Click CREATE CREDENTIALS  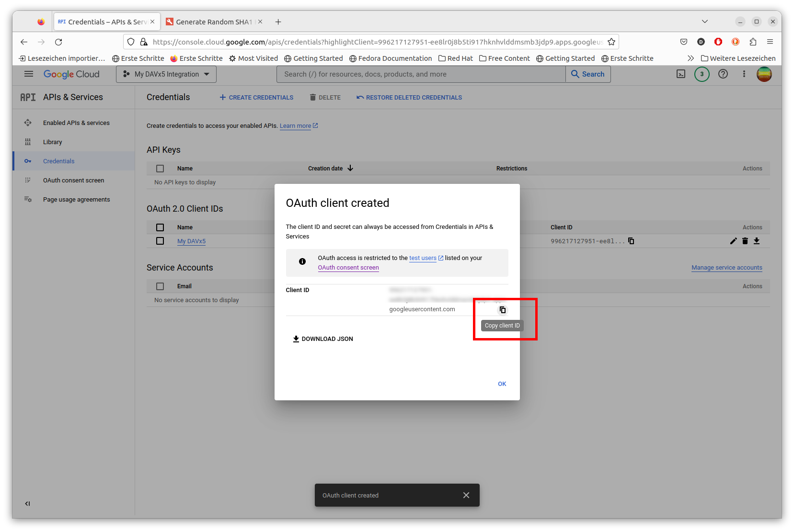point(256,97)
